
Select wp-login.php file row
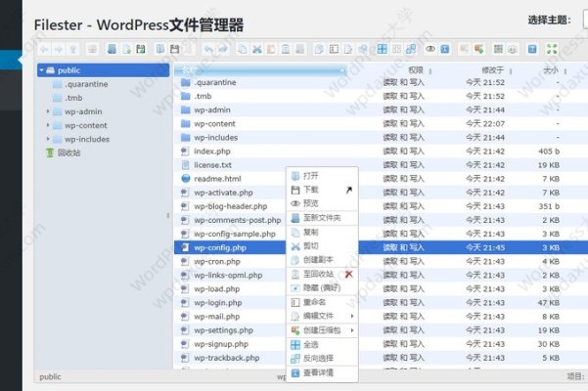381,303
